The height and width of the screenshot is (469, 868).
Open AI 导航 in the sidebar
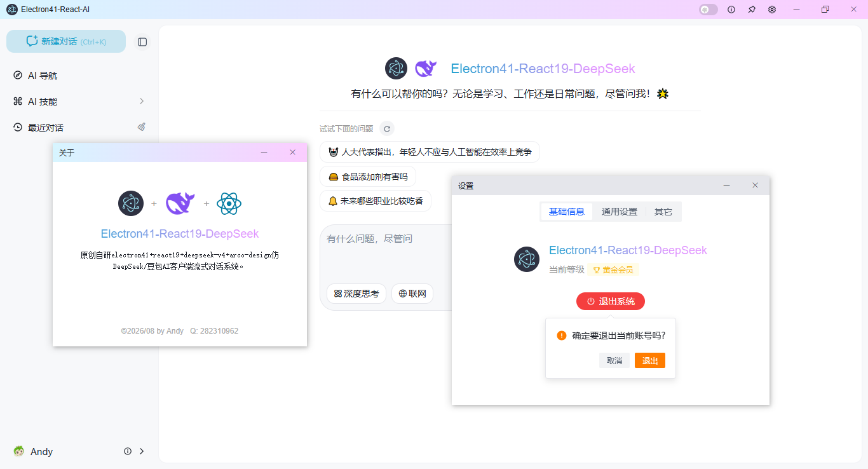pos(79,76)
